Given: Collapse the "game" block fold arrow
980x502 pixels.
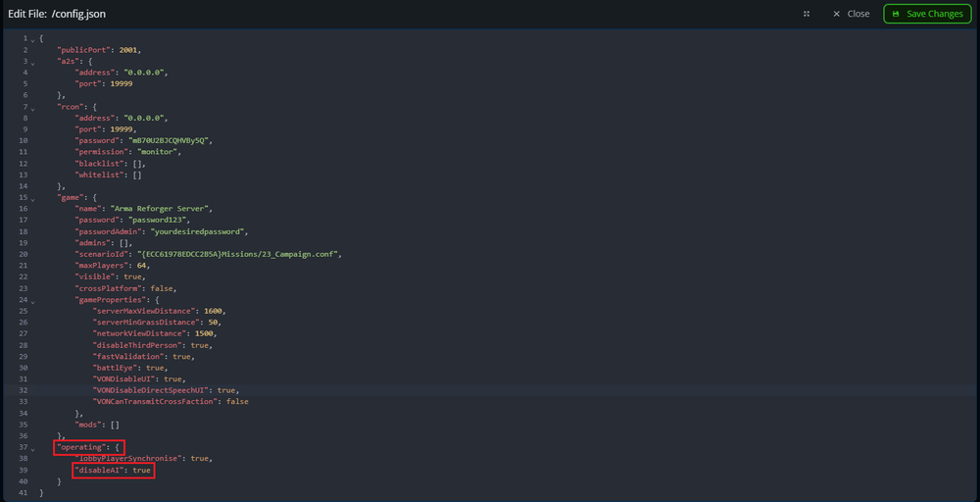Looking at the screenshot, I should 33,198.
